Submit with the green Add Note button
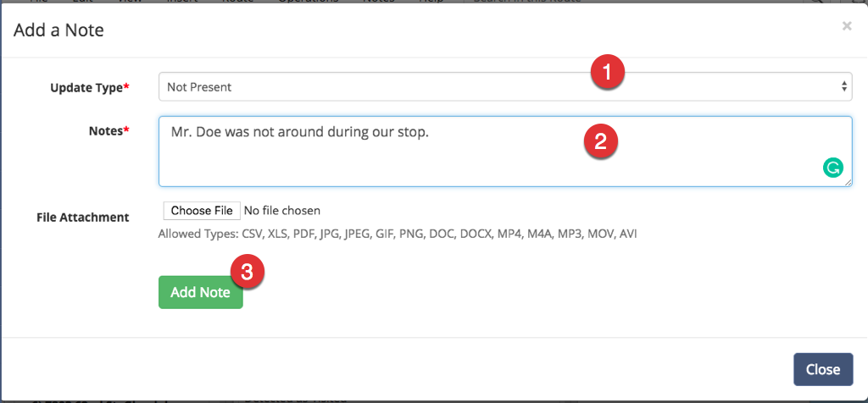This screenshot has width=868, height=403. [x=200, y=292]
